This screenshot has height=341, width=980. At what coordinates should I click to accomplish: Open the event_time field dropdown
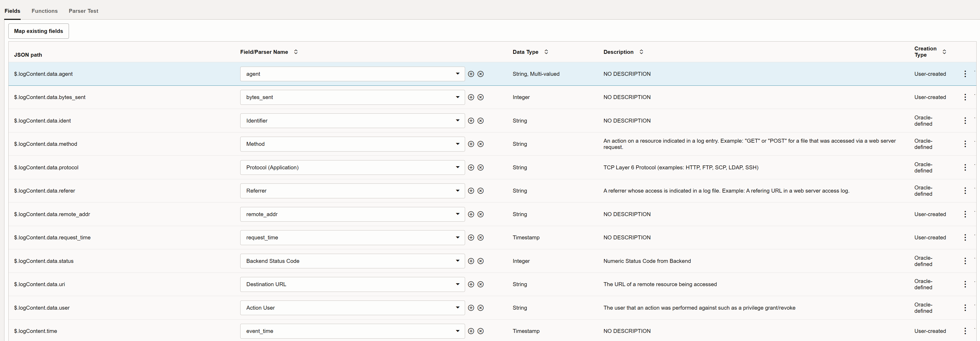pyautogui.click(x=352, y=331)
